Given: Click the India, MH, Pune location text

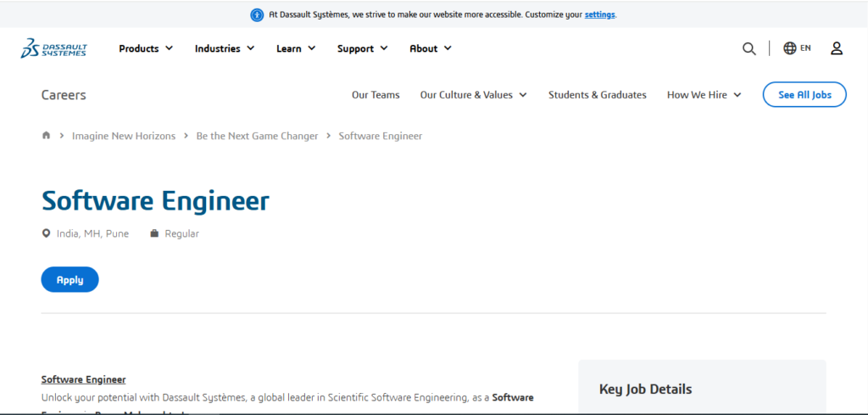Looking at the screenshot, I should tap(92, 234).
